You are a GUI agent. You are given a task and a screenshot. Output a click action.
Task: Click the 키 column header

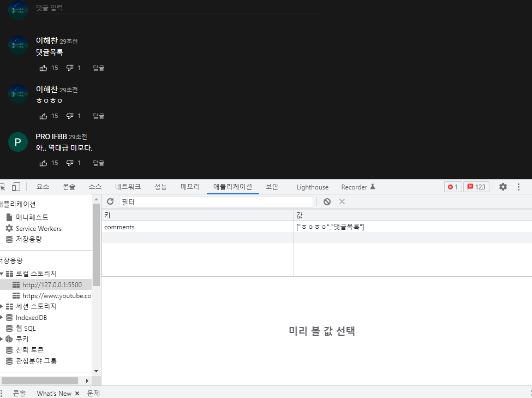click(x=198, y=215)
